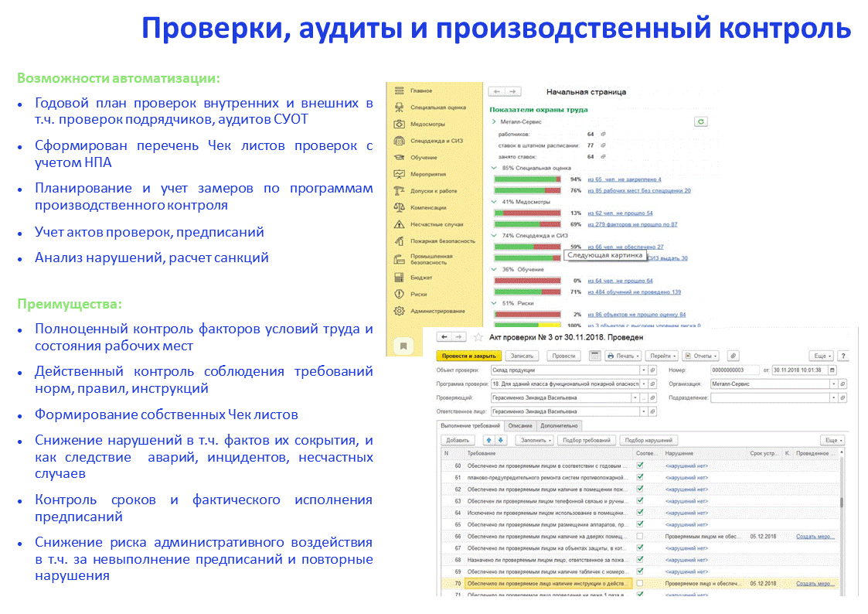
Task: Click the Допуски к работе crane icon
Action: coord(399,190)
